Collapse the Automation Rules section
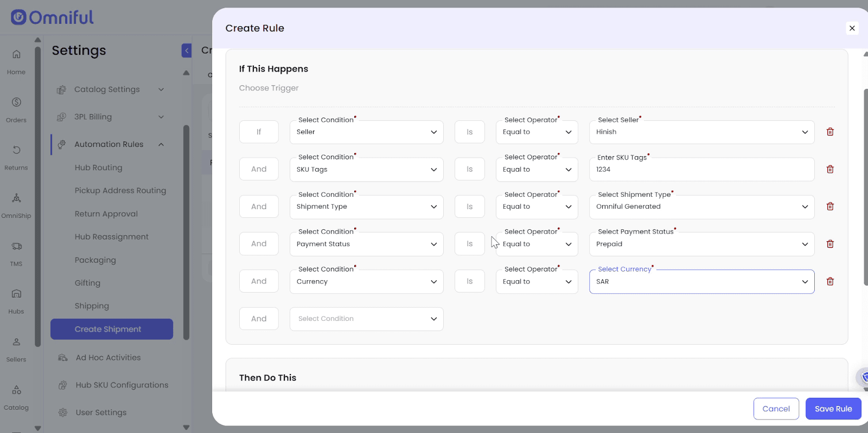 pyautogui.click(x=161, y=144)
